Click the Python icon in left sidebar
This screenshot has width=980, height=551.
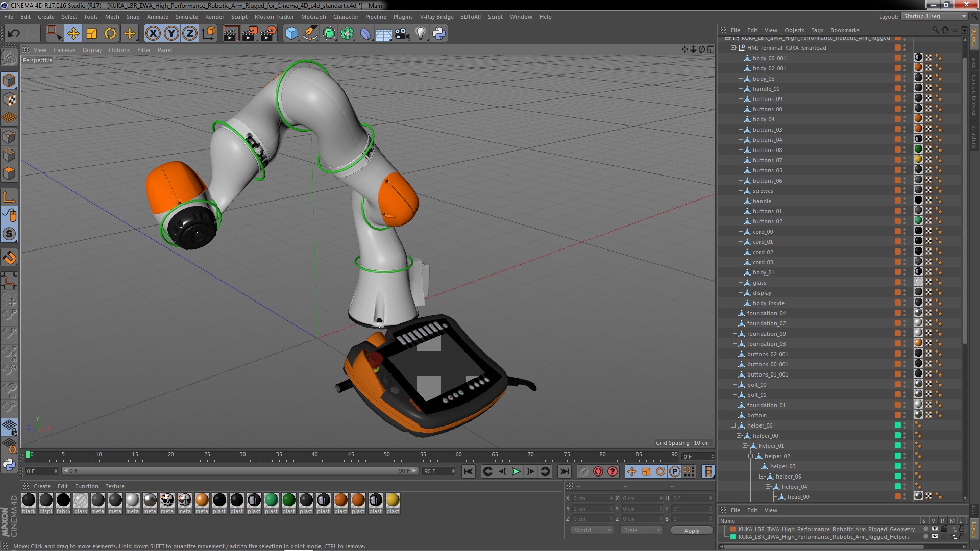(9, 464)
